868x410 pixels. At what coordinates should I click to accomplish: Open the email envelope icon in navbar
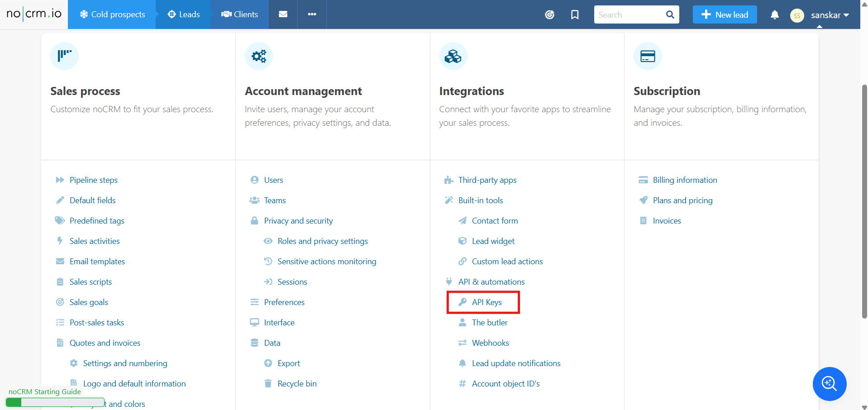coord(283,14)
